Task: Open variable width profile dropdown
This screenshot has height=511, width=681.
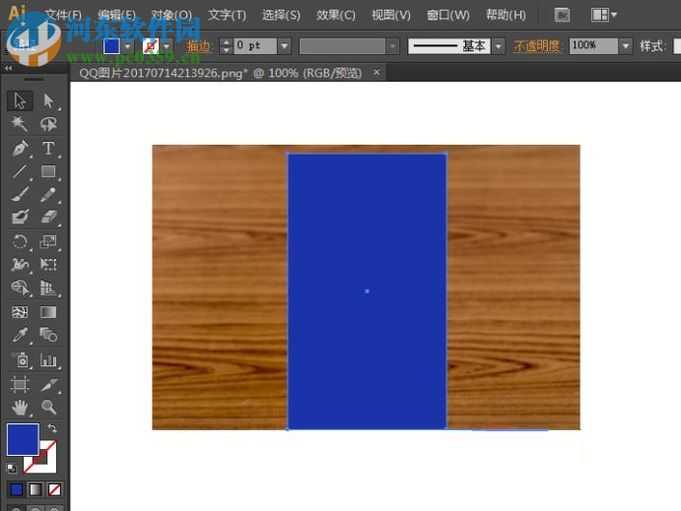Action: 393,46
